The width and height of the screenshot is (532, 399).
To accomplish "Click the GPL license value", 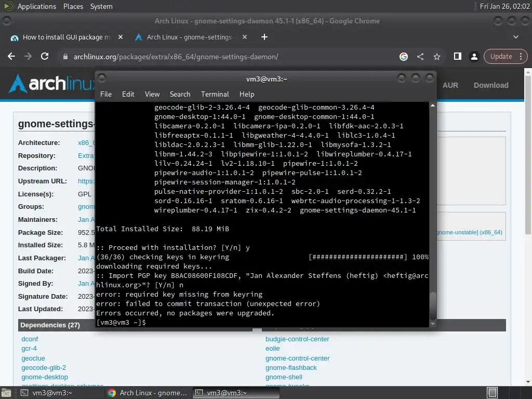I will pyautogui.click(x=85, y=194).
